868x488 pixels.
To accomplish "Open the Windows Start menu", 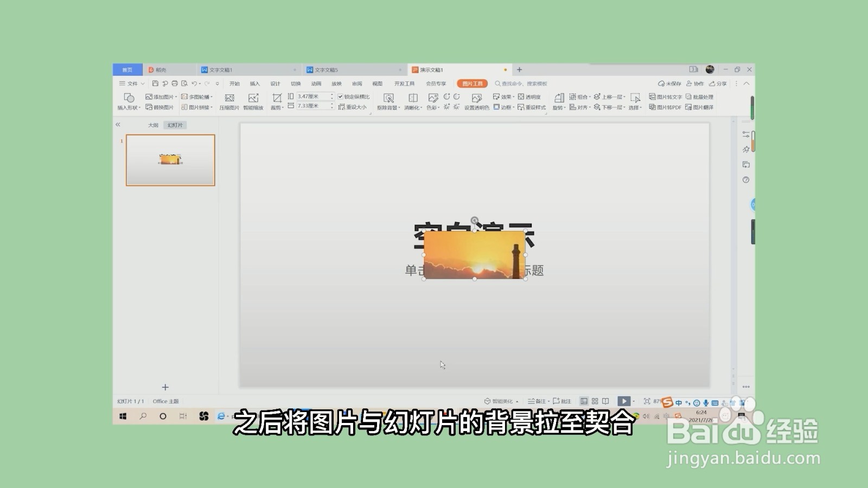I will (123, 416).
